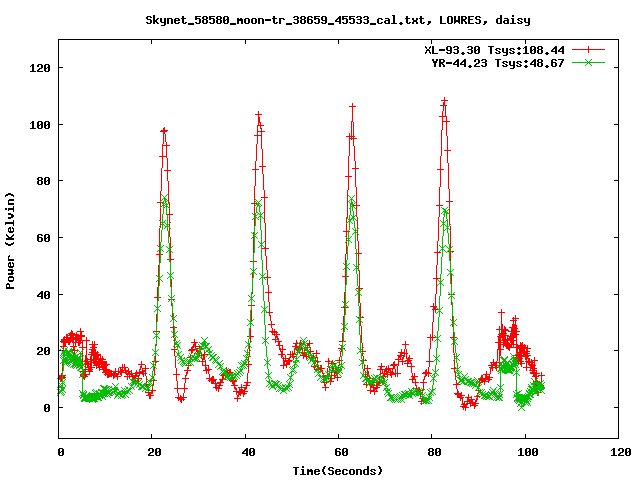Viewport: 640px width, 480px height.
Task: Select the YR-44.23 Tsys:48.67 legend label
Action: click(498, 63)
